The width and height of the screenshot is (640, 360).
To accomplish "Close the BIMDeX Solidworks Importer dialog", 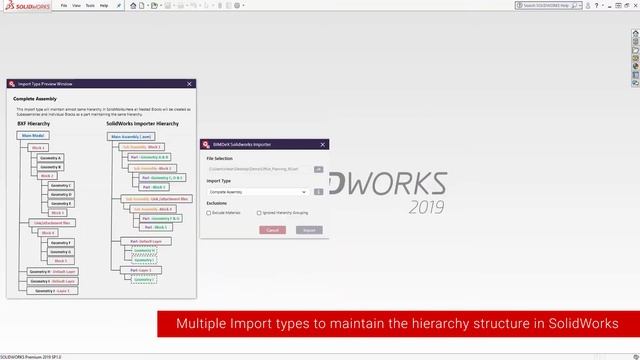I will 322,144.
